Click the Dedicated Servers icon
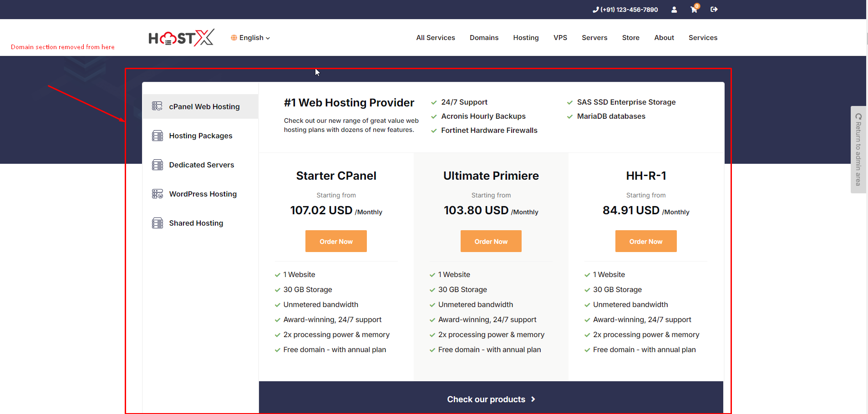 [x=157, y=165]
